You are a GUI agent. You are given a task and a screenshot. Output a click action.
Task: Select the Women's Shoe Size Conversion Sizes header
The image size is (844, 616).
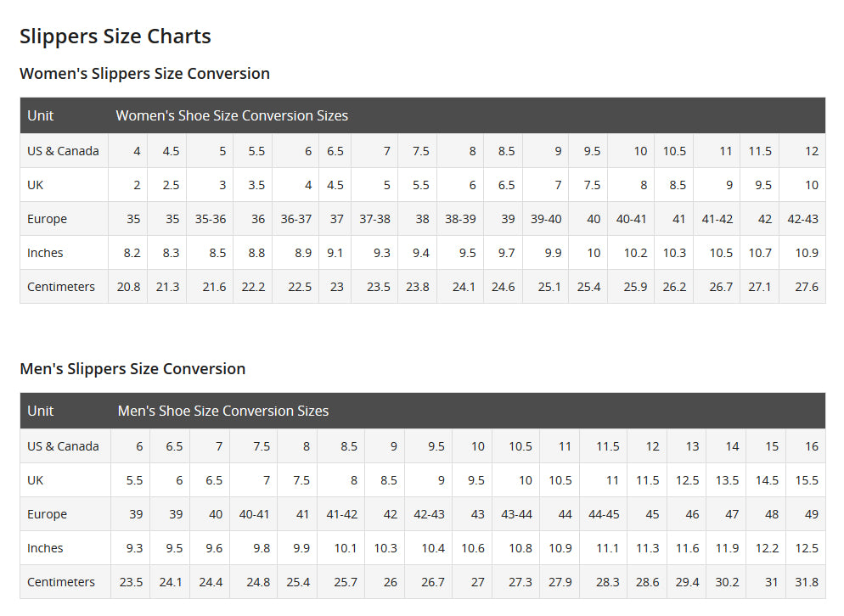coord(232,115)
